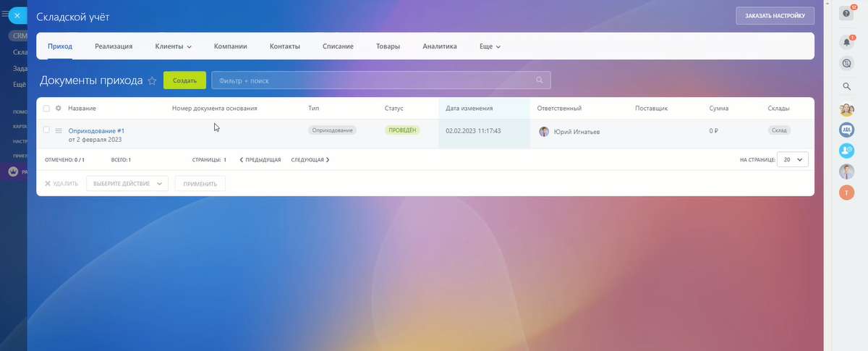The width and height of the screenshot is (868, 351).
Task: Open the user with clock icon
Action: [847, 151]
